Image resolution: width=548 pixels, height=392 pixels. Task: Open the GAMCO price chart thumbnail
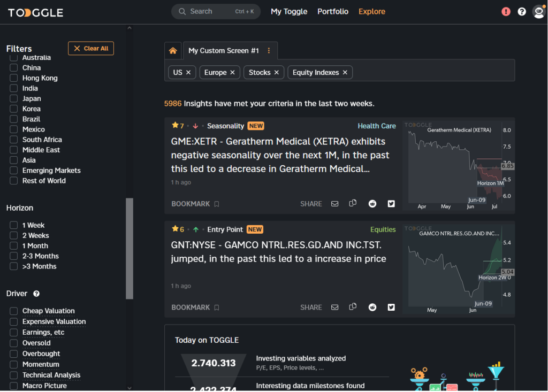point(459,268)
